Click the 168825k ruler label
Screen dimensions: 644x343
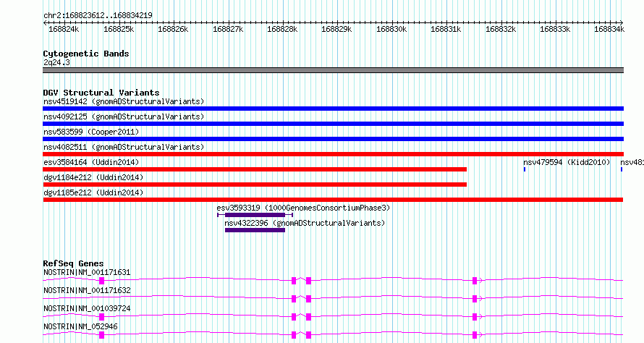tap(119, 29)
